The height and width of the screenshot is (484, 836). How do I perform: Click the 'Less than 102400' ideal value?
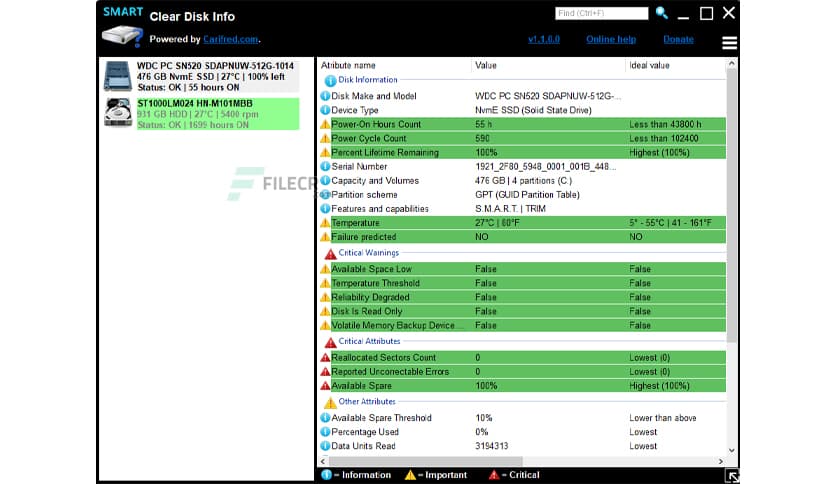664,138
